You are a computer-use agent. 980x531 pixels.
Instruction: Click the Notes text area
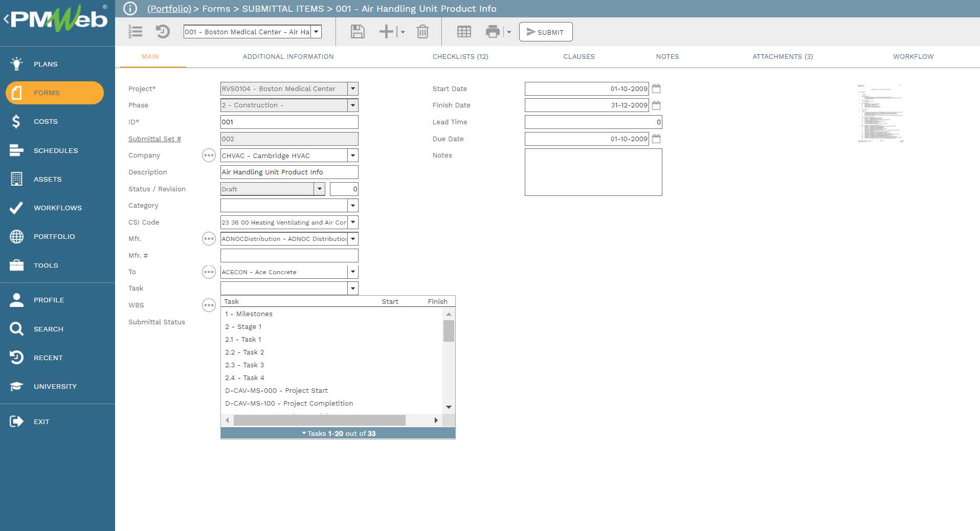pos(593,172)
